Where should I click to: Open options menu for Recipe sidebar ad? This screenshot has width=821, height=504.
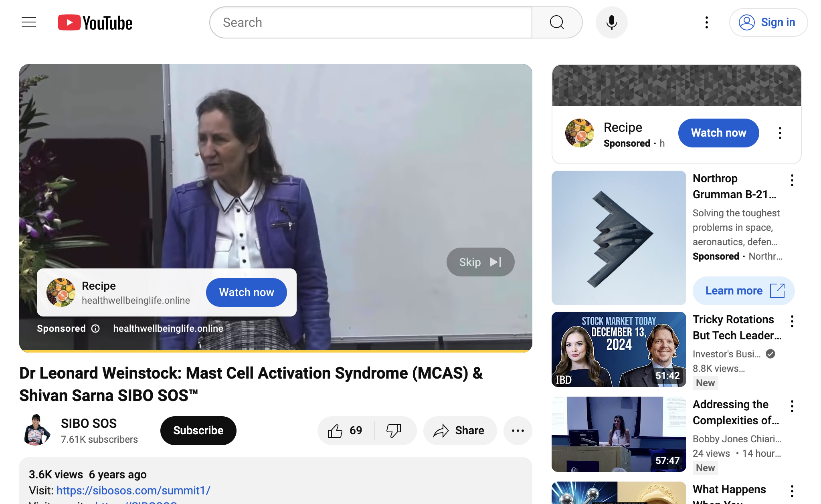(x=780, y=133)
